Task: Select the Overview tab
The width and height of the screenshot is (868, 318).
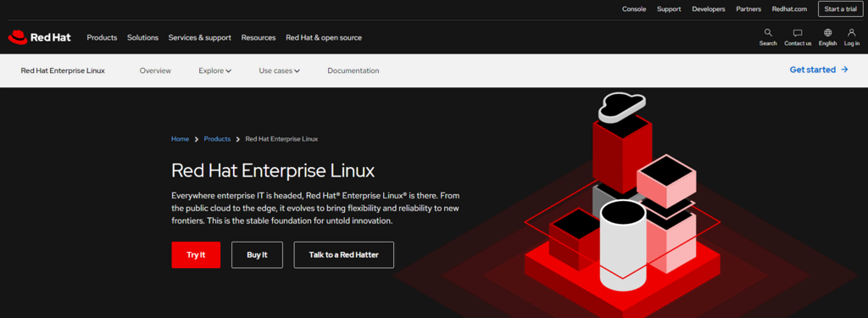Action: tap(156, 71)
